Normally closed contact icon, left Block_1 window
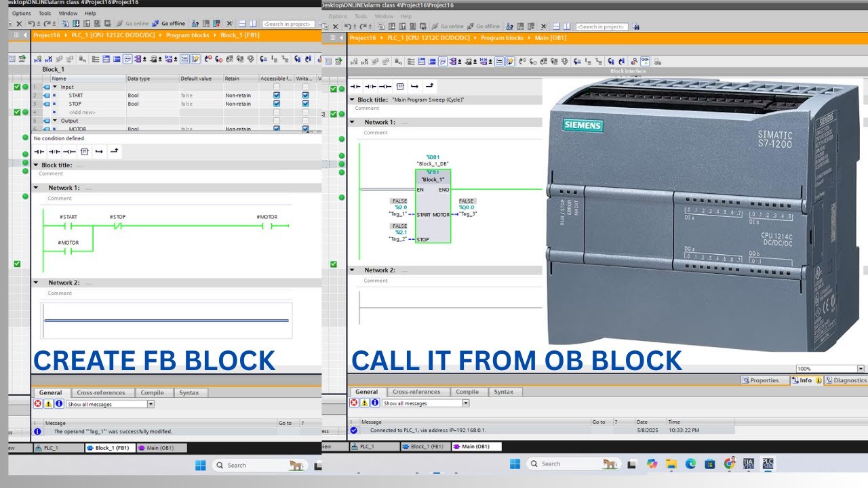 tap(54, 152)
